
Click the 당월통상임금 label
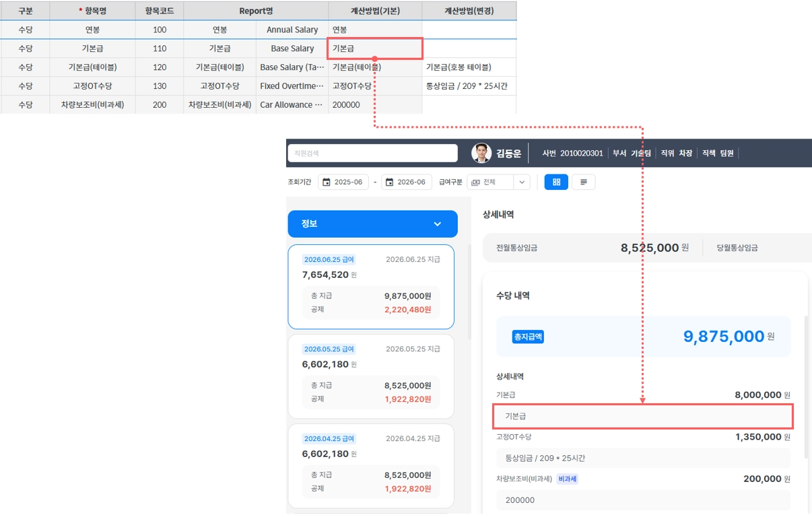pos(736,248)
